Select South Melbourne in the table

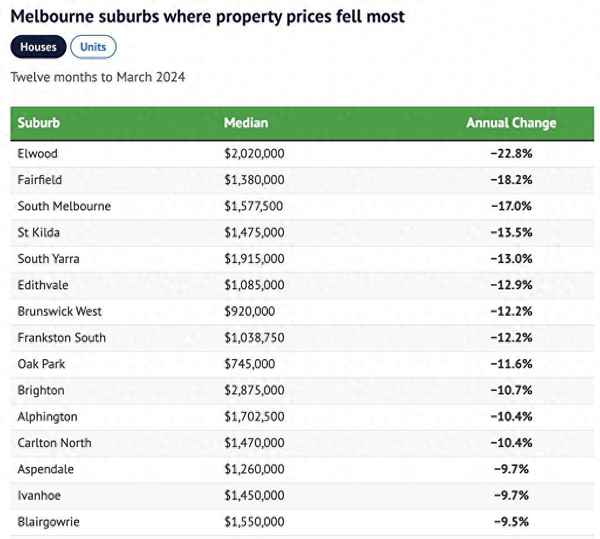point(64,206)
